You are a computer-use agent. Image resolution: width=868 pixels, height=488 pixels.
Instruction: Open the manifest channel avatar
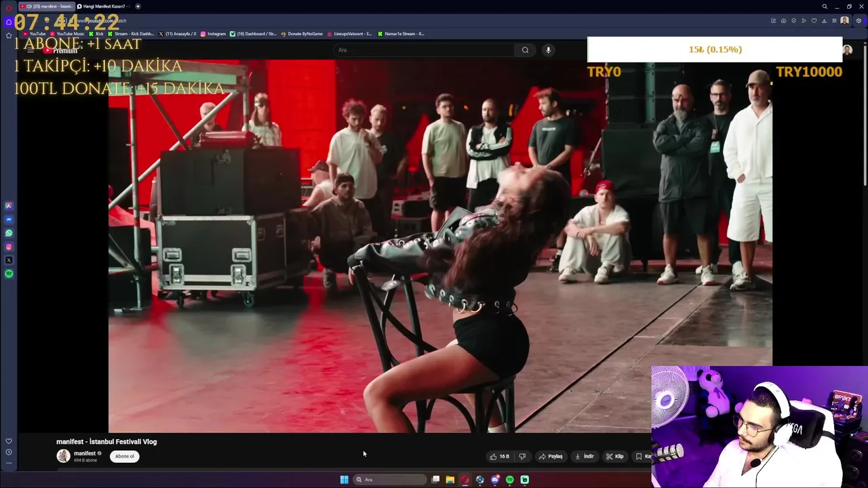(x=63, y=456)
